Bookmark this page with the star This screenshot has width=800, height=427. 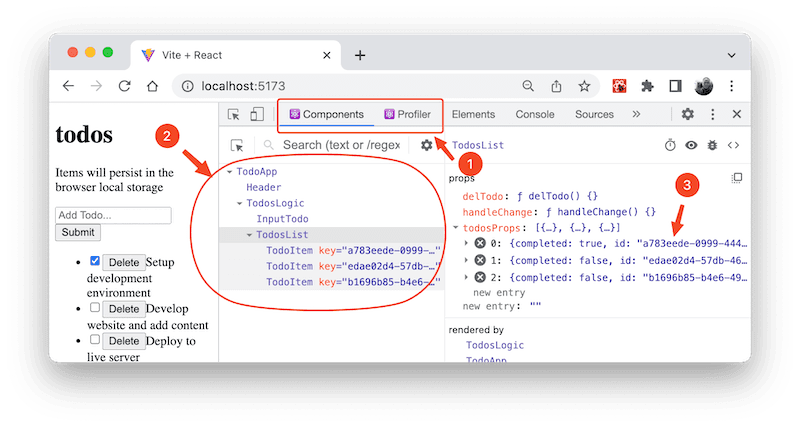click(x=584, y=86)
